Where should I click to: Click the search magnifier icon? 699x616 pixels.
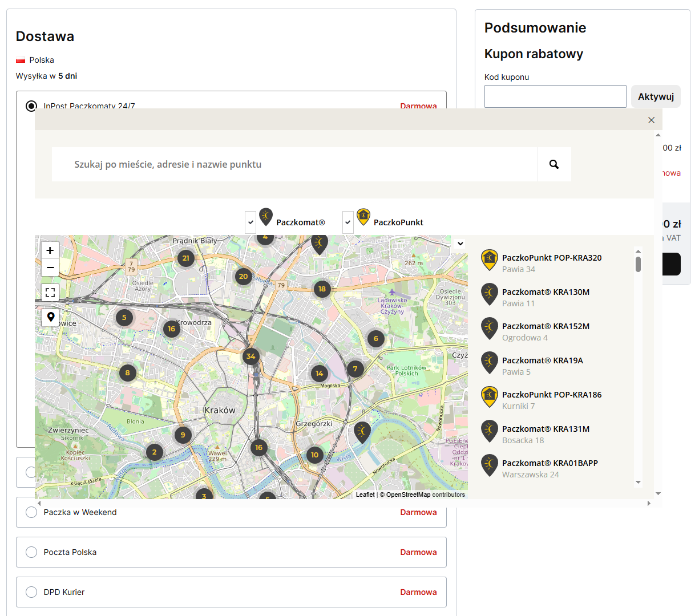pos(553,164)
